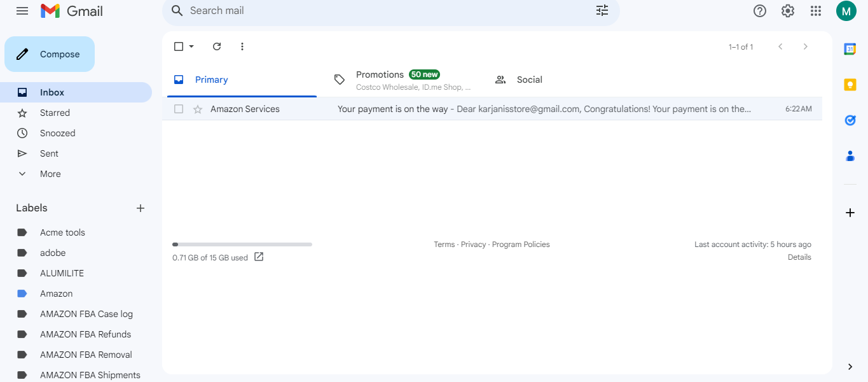Click Last account activity text
The height and width of the screenshot is (382, 868).
[753, 244]
